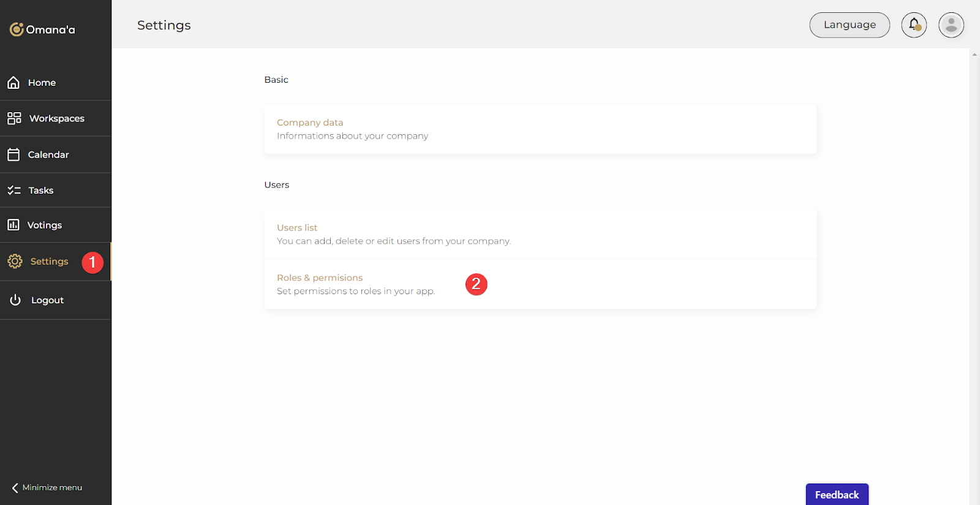Click the Users section heading
Screen dimensions: 980x505
(277, 184)
